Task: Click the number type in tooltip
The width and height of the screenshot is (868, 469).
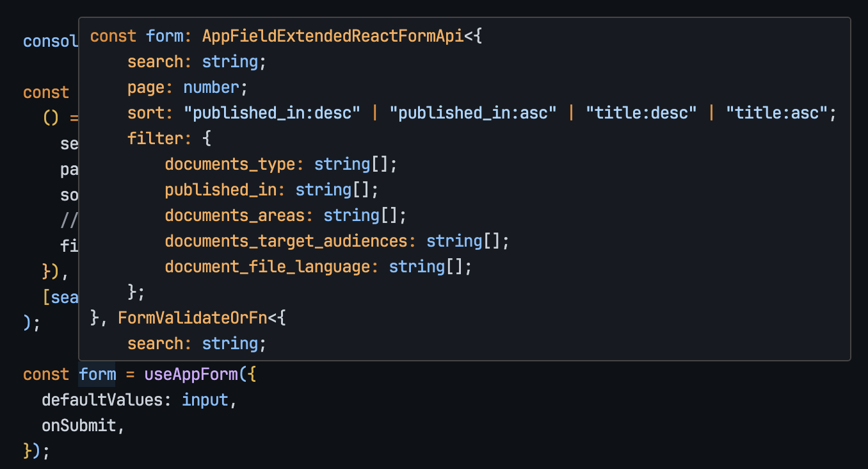Action: pos(211,87)
